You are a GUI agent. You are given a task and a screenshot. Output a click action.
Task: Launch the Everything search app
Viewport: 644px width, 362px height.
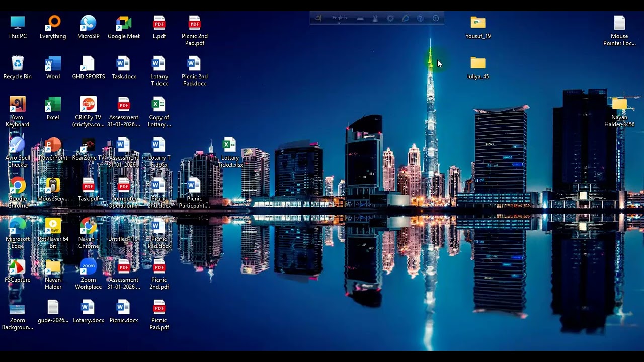click(53, 27)
